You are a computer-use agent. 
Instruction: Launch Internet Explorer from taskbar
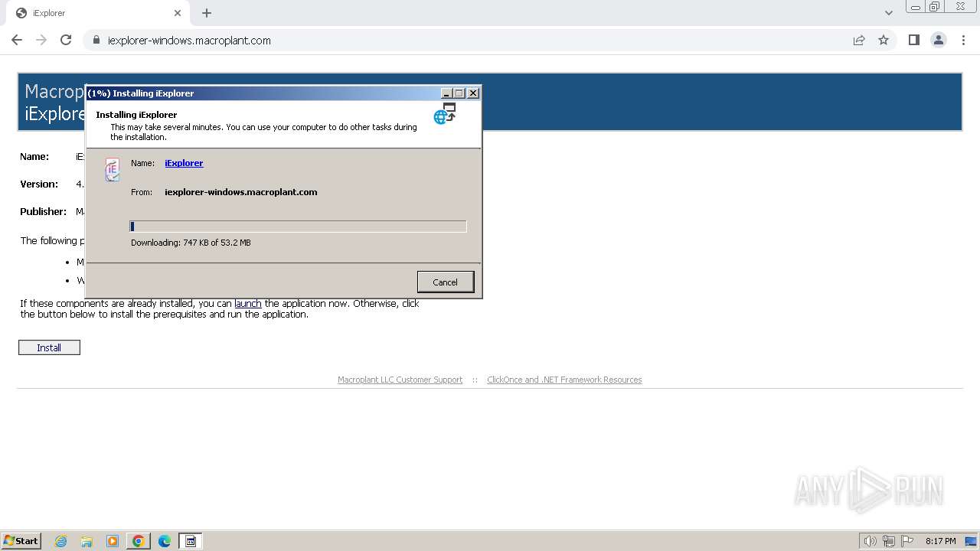coord(60,541)
